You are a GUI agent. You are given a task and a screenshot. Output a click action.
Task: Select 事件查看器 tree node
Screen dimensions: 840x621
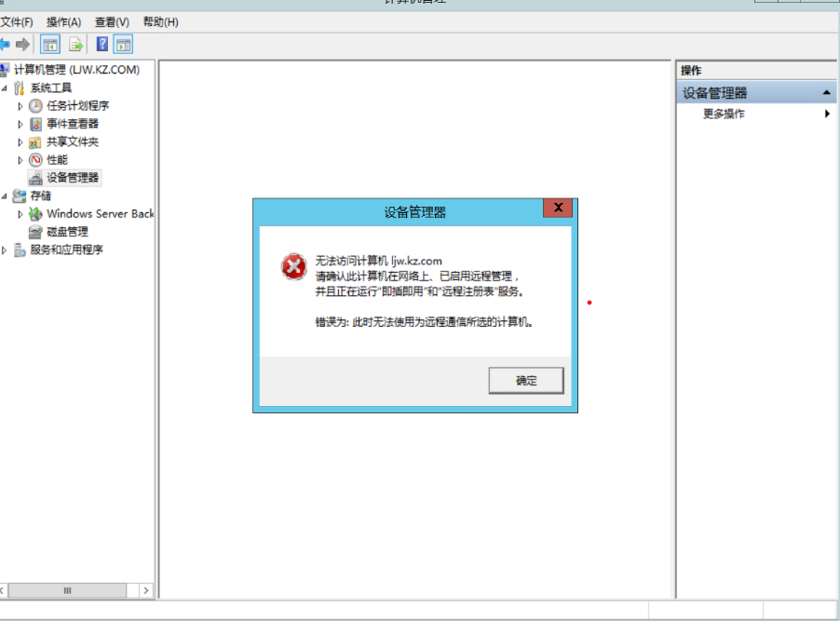coord(73,124)
